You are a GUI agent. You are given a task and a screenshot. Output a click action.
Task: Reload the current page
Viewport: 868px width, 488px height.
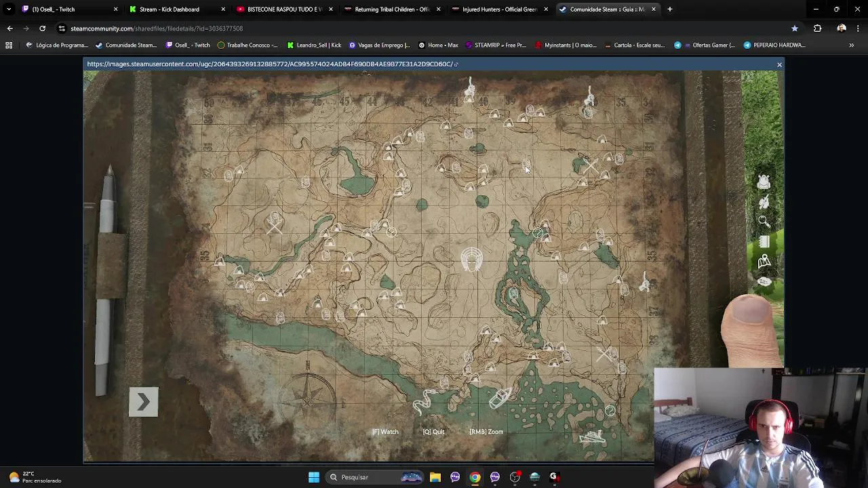point(42,28)
